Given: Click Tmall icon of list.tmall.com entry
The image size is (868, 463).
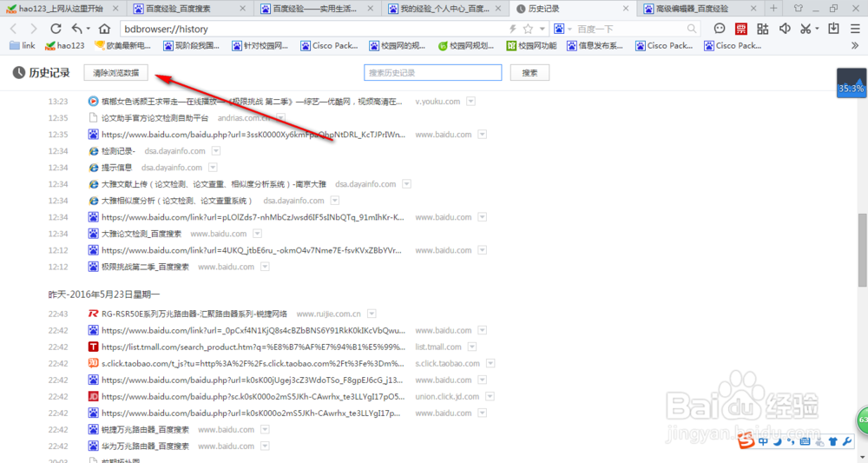Looking at the screenshot, I should click(94, 347).
